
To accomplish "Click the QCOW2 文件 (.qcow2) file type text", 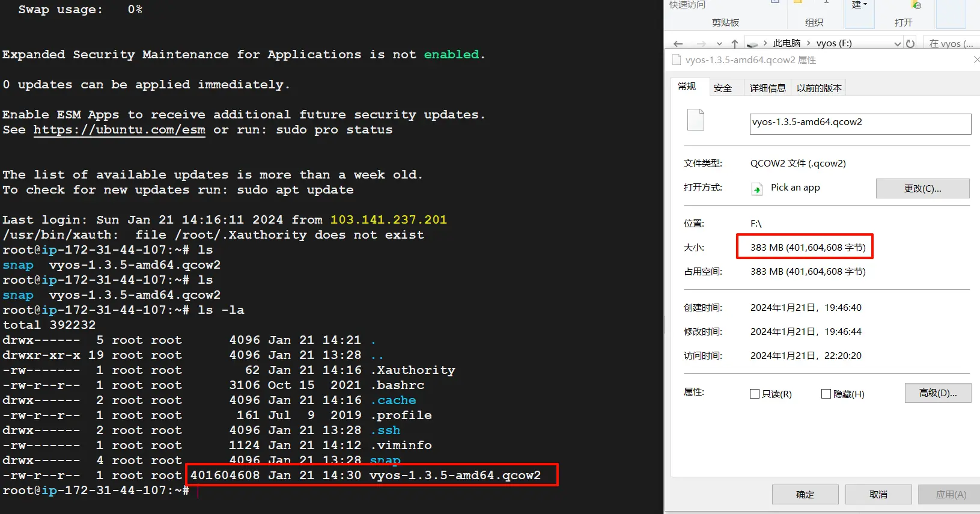I will click(798, 163).
